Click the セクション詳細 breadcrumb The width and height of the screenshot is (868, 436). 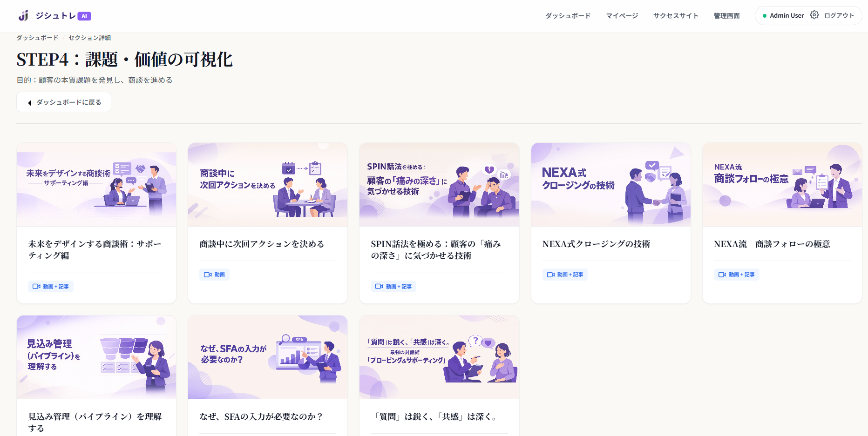click(x=89, y=38)
